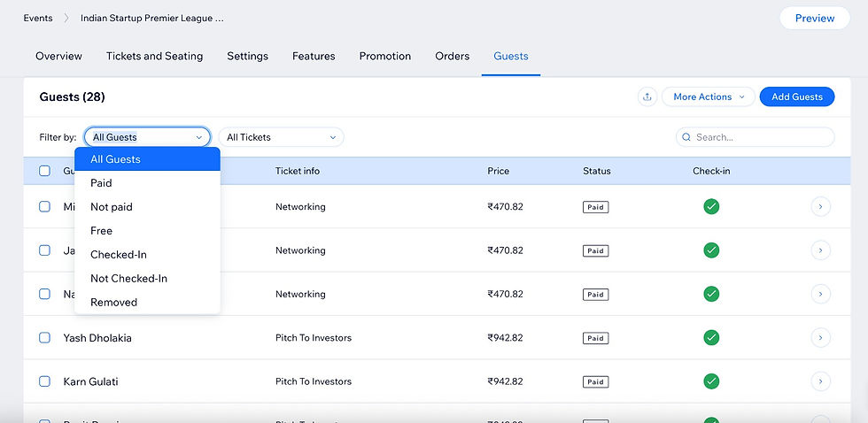Screen dimensions: 868x423
Task: Open the Features tab
Action: [314, 57]
